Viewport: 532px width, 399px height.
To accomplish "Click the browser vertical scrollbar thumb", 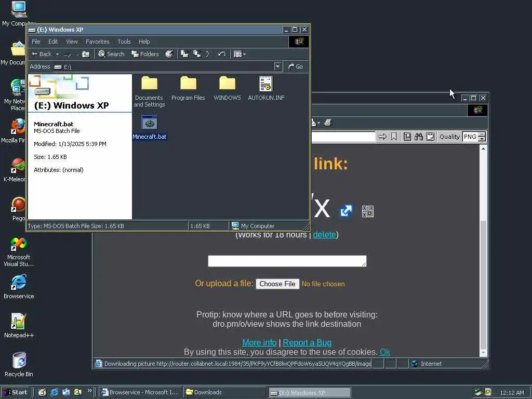I will coord(484,285).
